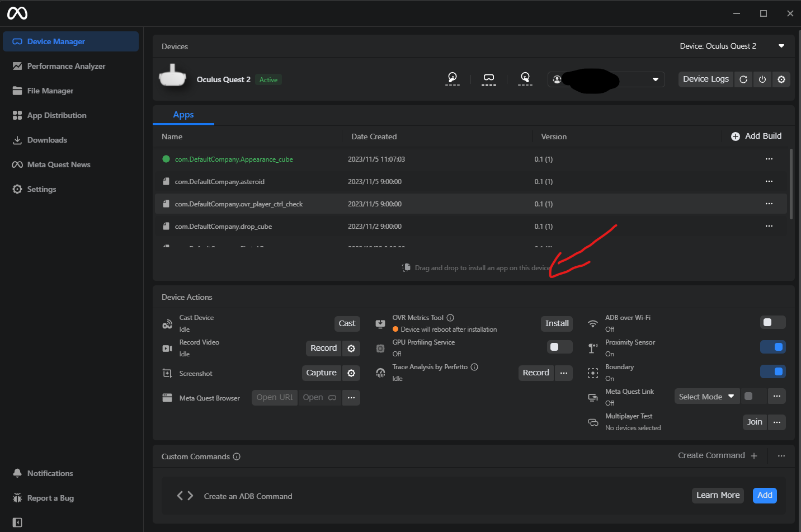This screenshot has width=801, height=532.
Task: Click the device power icon
Action: 762,79
